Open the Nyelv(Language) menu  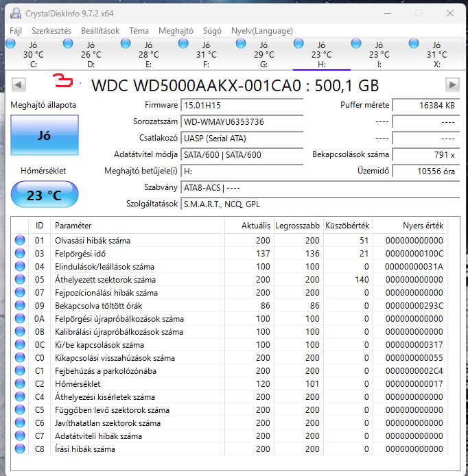click(x=262, y=31)
